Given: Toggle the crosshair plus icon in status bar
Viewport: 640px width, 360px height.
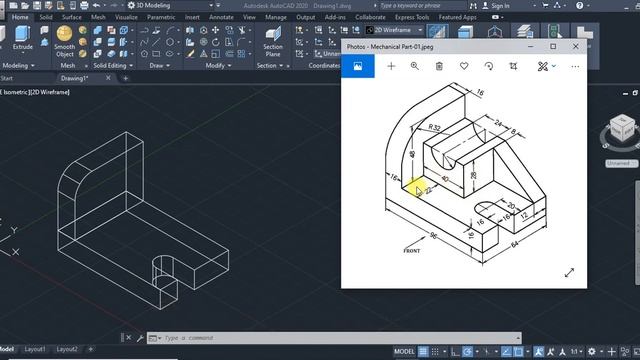Looking at the screenshot, I should [611, 351].
